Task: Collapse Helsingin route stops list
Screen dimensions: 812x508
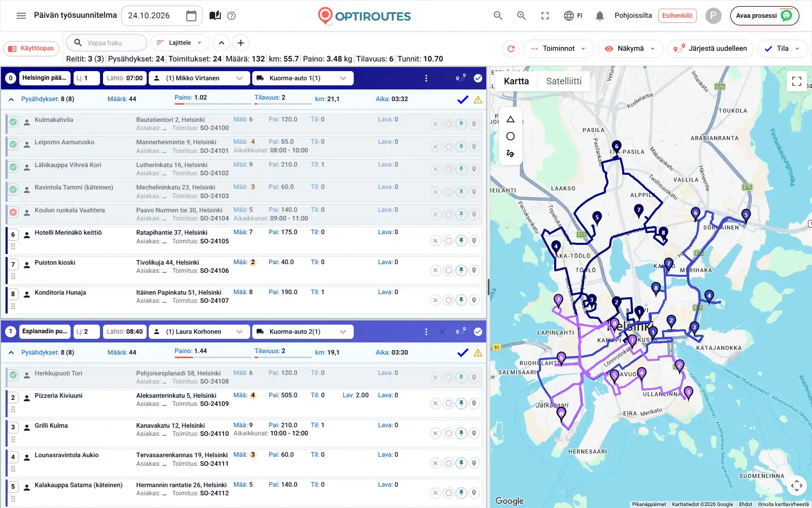Action: click(x=11, y=100)
